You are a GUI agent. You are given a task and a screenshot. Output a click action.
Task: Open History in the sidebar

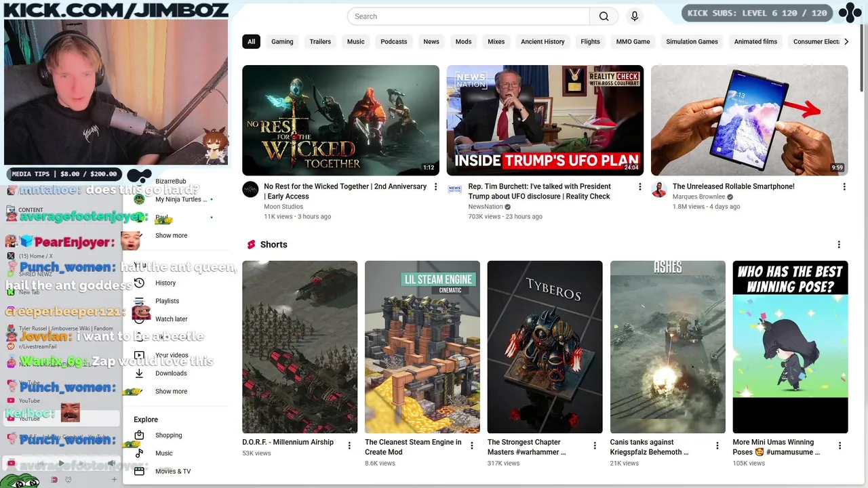pyautogui.click(x=165, y=283)
